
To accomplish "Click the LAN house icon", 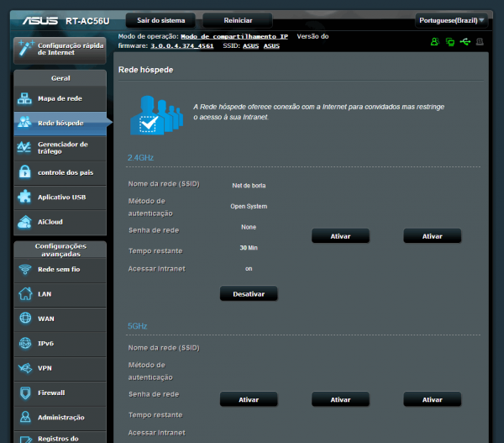I will click(25, 293).
